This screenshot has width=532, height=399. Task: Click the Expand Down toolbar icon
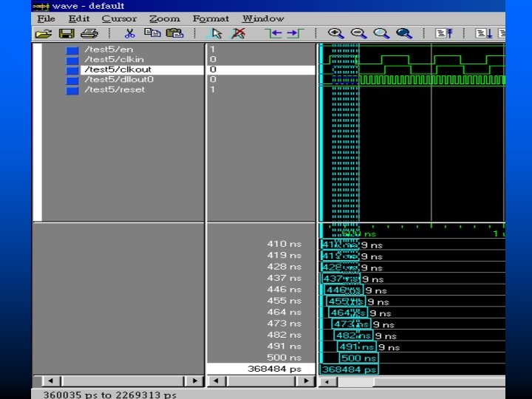click(x=484, y=33)
